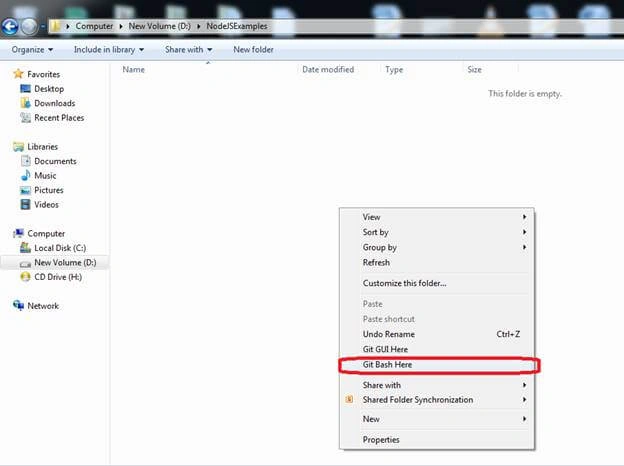Select Music under Libraries
The image size is (624, 466).
point(45,175)
